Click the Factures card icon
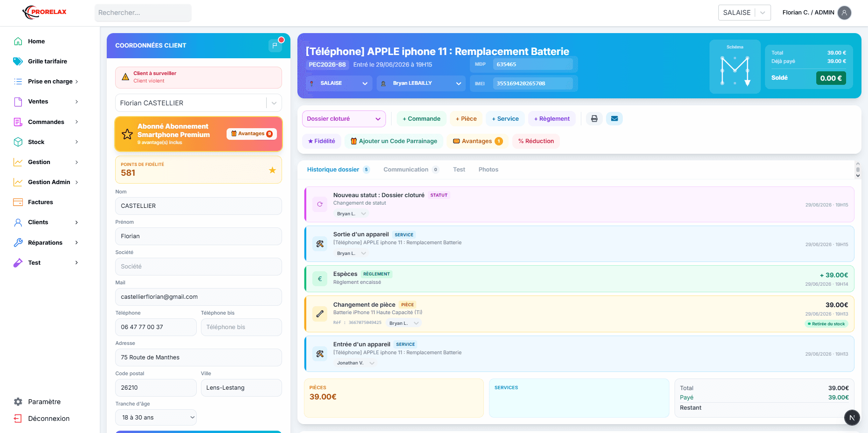Viewport: 868px width, 433px height. pyautogui.click(x=18, y=202)
